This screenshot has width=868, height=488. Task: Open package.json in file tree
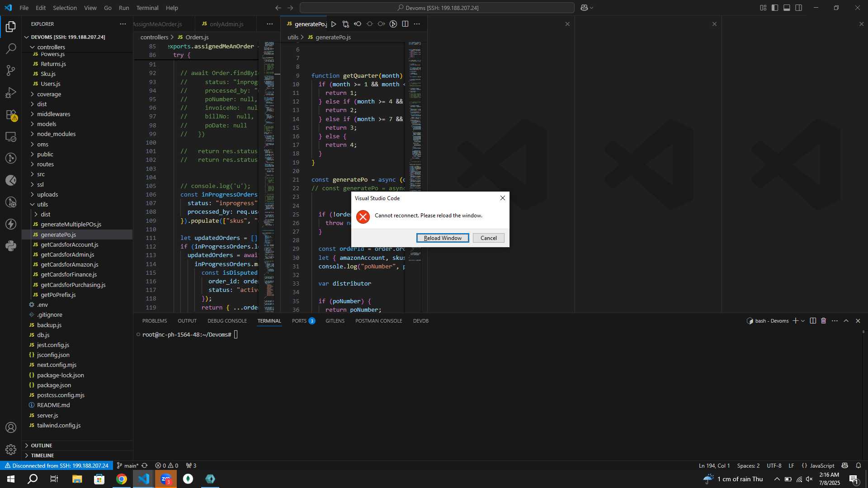pos(54,385)
